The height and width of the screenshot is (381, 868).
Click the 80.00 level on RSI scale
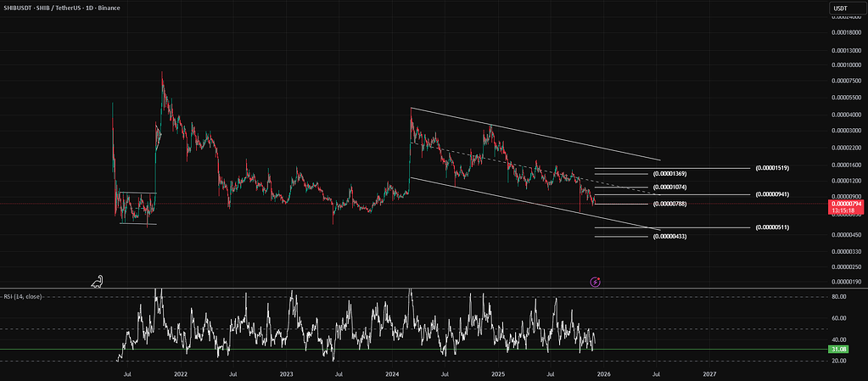[840, 297]
